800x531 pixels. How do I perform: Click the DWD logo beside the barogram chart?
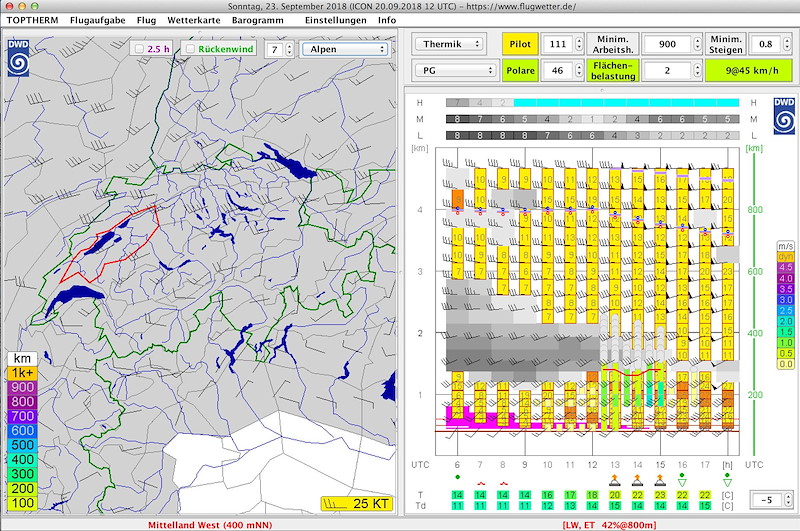(x=784, y=116)
